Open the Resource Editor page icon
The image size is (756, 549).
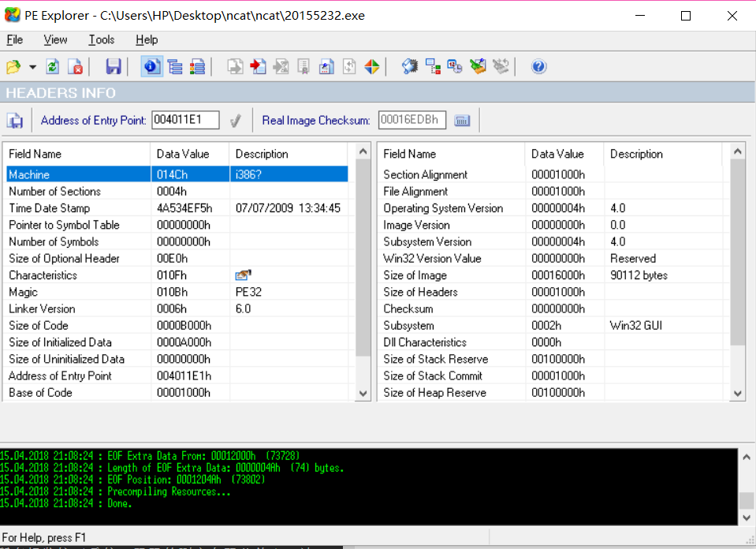pyautogui.click(x=326, y=66)
